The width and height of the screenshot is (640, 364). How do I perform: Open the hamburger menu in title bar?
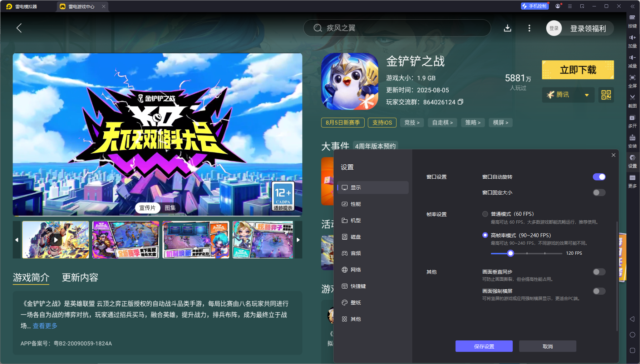click(570, 6)
